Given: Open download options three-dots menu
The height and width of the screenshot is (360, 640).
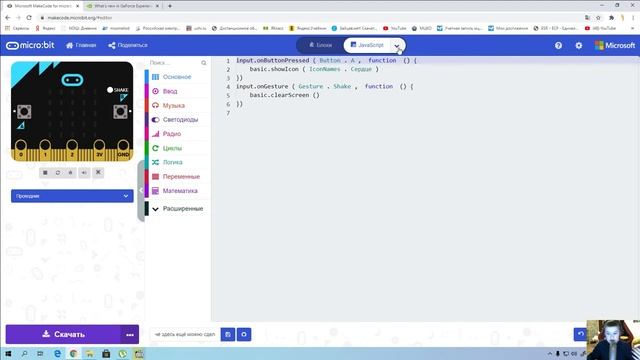Looking at the screenshot, I should click(x=130, y=334).
